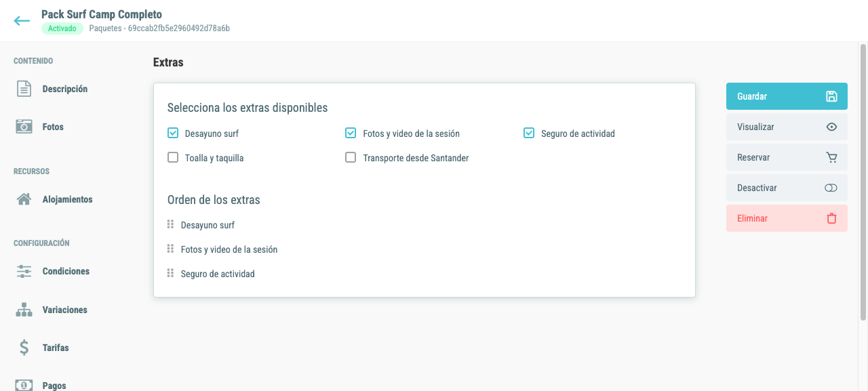
Task: Click the Visualizar button
Action: 787,127
